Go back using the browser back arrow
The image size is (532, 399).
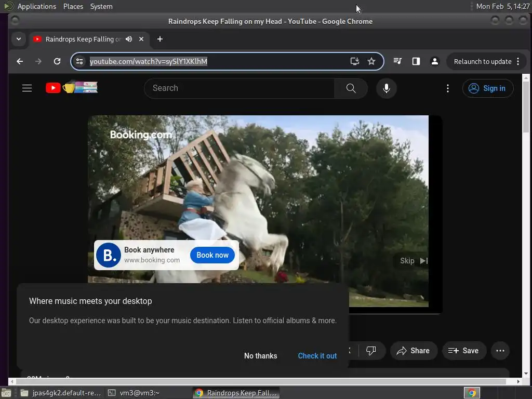[x=20, y=61]
